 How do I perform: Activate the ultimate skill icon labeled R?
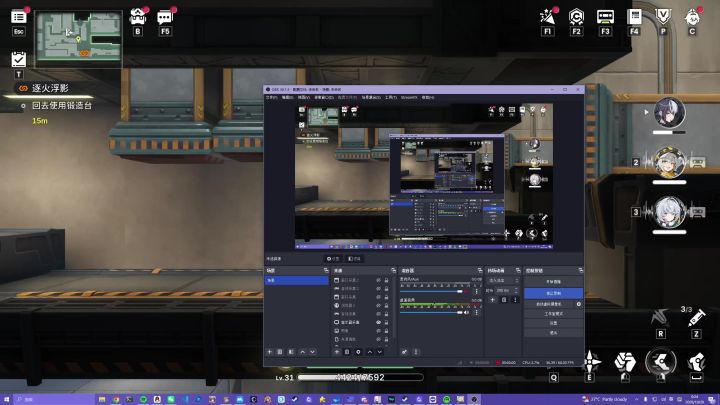tap(660, 317)
